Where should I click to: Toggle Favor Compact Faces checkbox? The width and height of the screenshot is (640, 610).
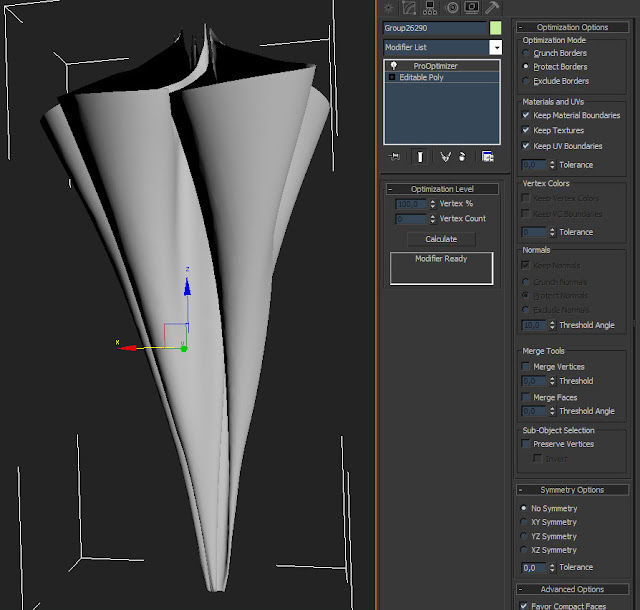[524, 606]
